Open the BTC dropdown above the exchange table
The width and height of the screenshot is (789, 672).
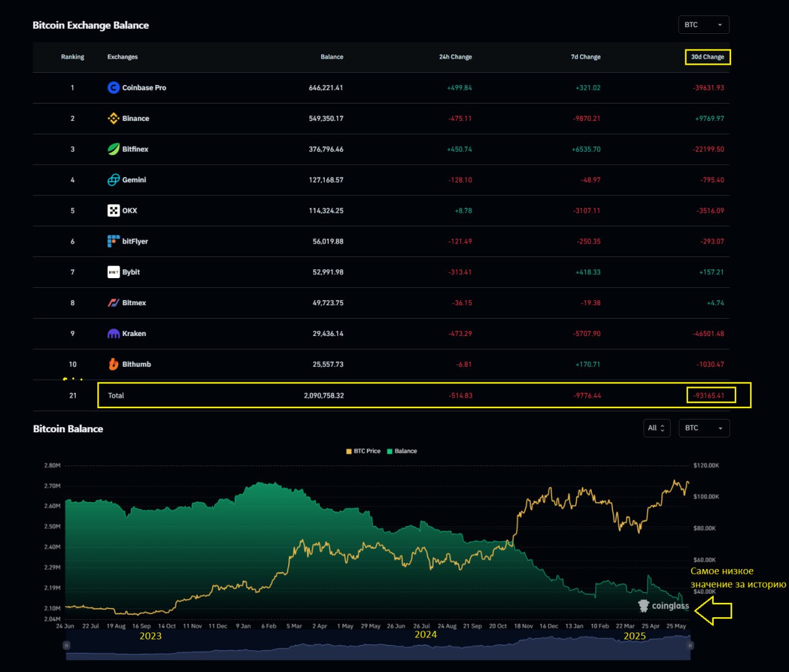coord(703,25)
